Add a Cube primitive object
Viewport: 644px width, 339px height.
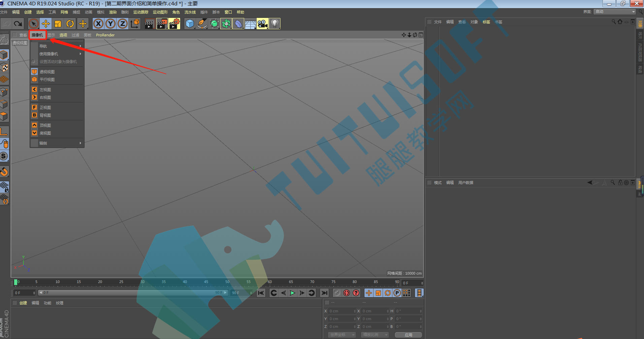(x=190, y=24)
